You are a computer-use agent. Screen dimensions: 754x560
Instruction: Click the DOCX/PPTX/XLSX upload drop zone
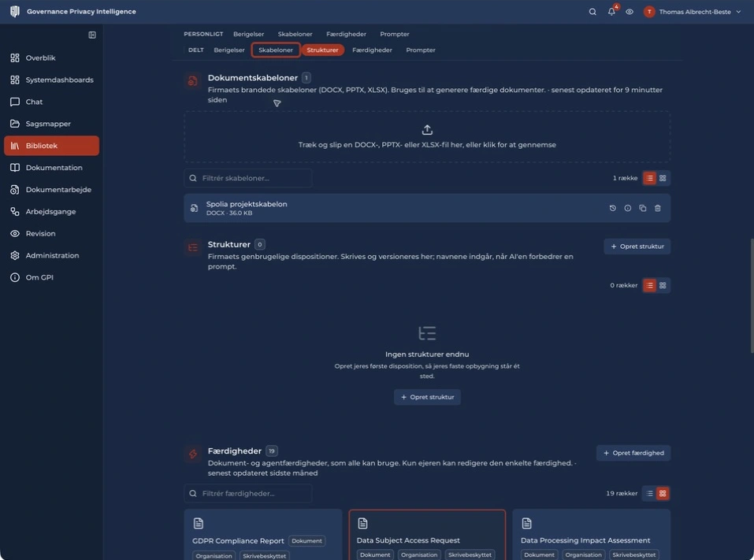[x=427, y=137]
